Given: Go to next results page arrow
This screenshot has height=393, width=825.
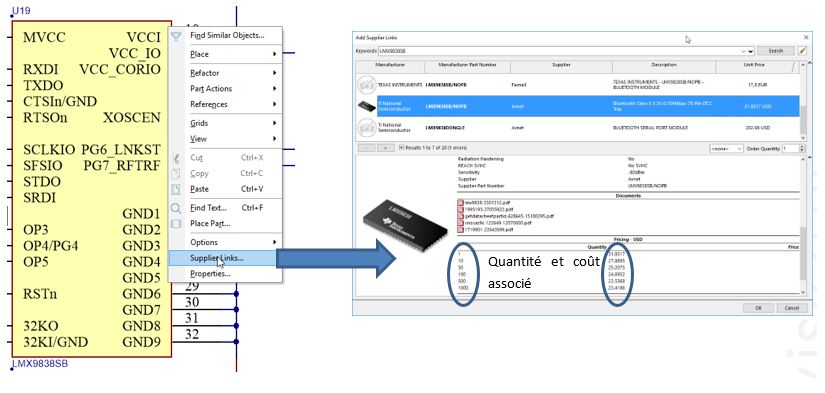Looking at the screenshot, I should pos(386,148).
